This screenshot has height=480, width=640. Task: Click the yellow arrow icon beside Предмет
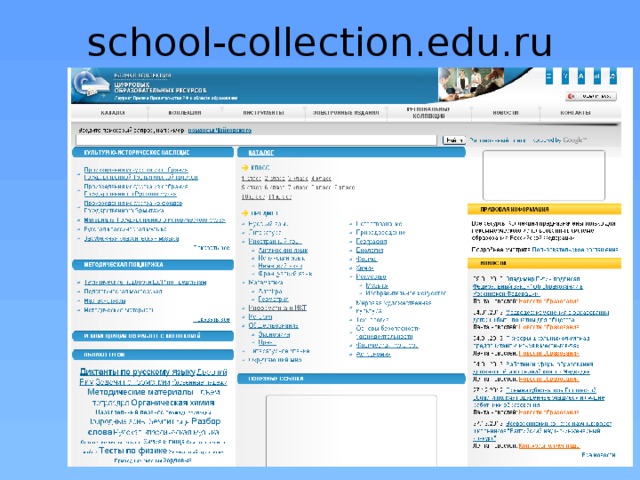click(x=245, y=213)
